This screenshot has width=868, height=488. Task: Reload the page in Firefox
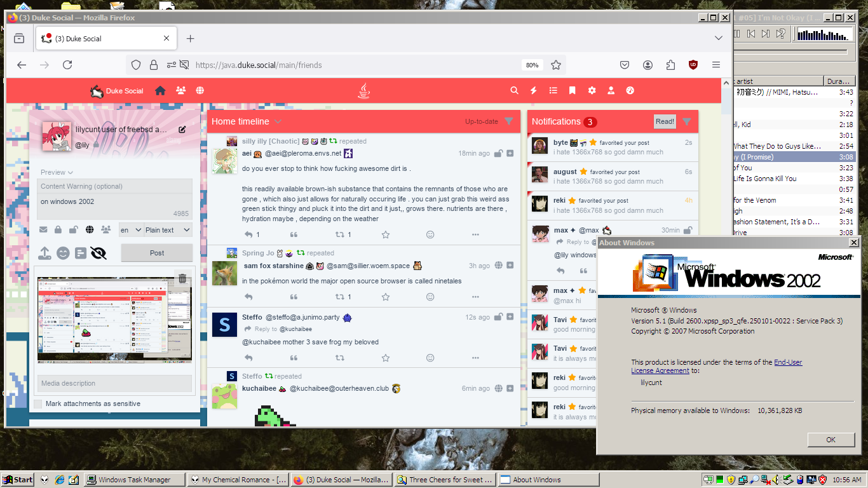67,65
